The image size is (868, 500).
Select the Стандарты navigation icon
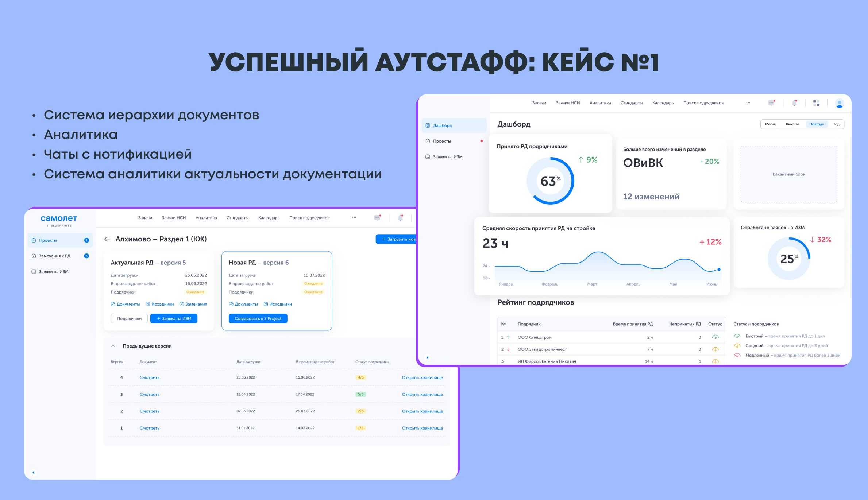tap(631, 103)
